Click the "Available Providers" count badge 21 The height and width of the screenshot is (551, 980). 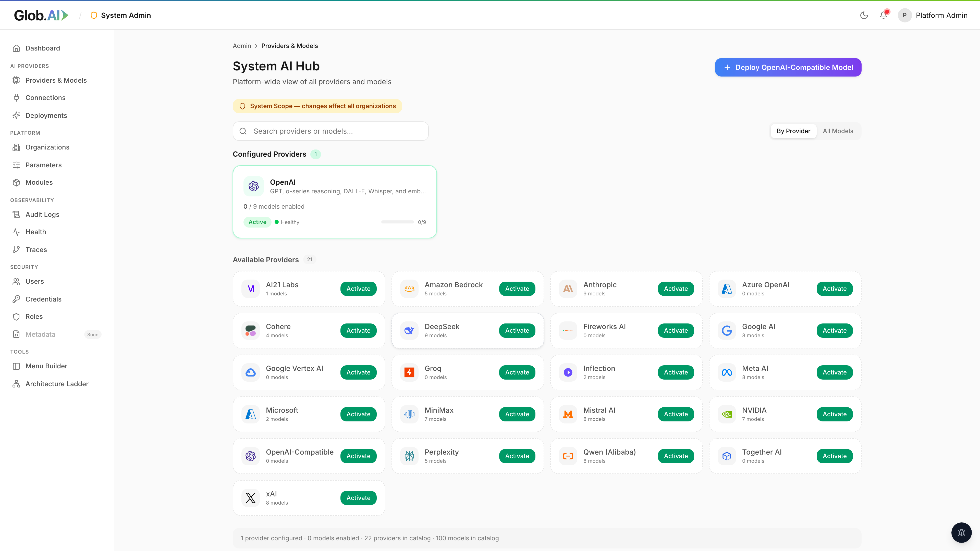click(310, 259)
